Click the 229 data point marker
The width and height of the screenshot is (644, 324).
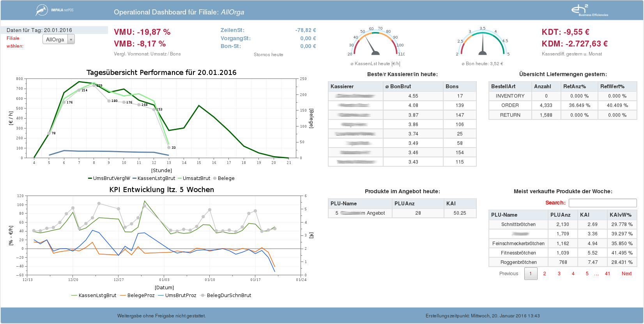click(94, 85)
